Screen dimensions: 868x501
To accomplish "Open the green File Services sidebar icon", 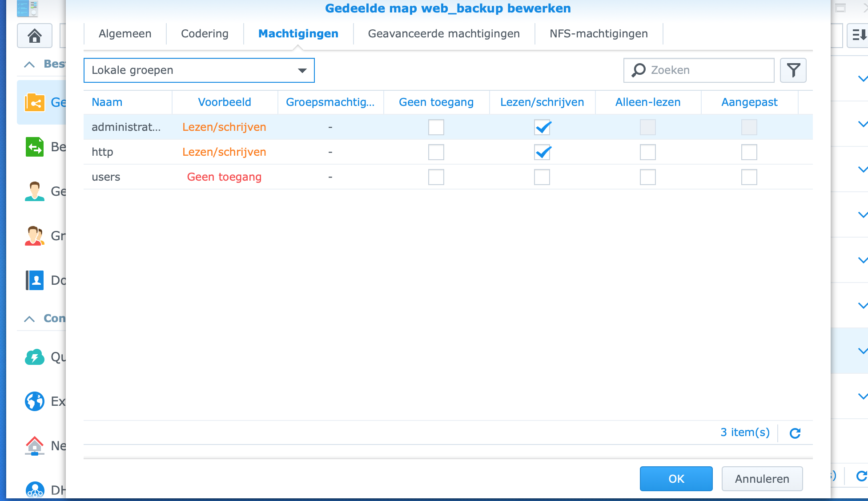I will [35, 147].
